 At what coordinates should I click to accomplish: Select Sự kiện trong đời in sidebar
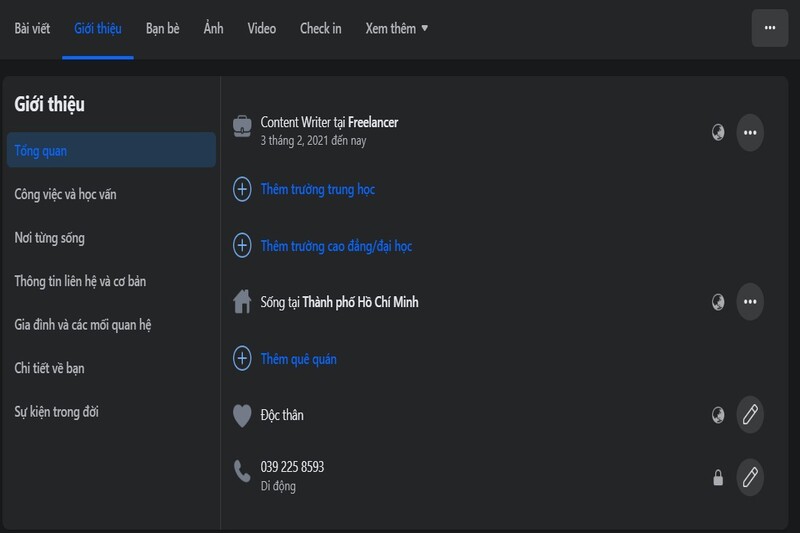click(x=56, y=411)
